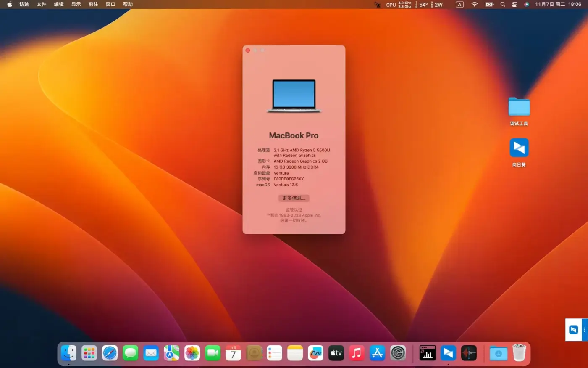
Task: Open Control Center from the menu bar
Action: [x=514, y=5]
